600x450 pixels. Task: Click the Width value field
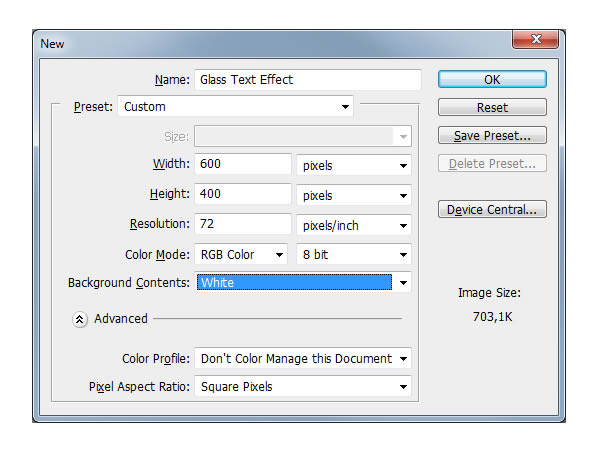tap(243, 165)
